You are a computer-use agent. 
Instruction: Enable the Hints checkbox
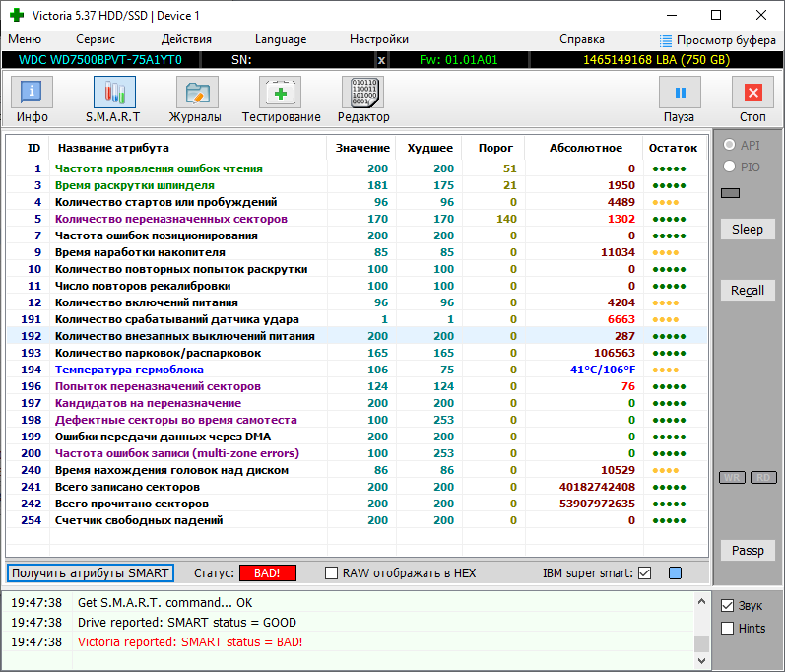click(727, 628)
